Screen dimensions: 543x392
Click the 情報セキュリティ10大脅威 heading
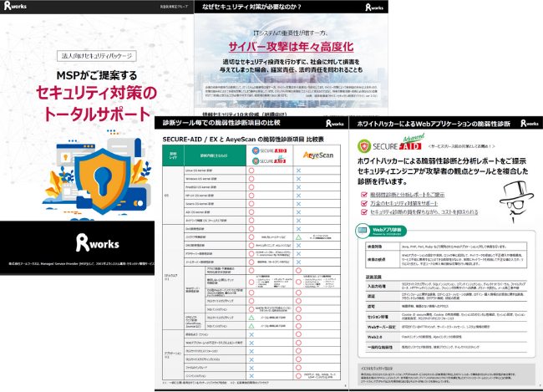(x=245, y=114)
